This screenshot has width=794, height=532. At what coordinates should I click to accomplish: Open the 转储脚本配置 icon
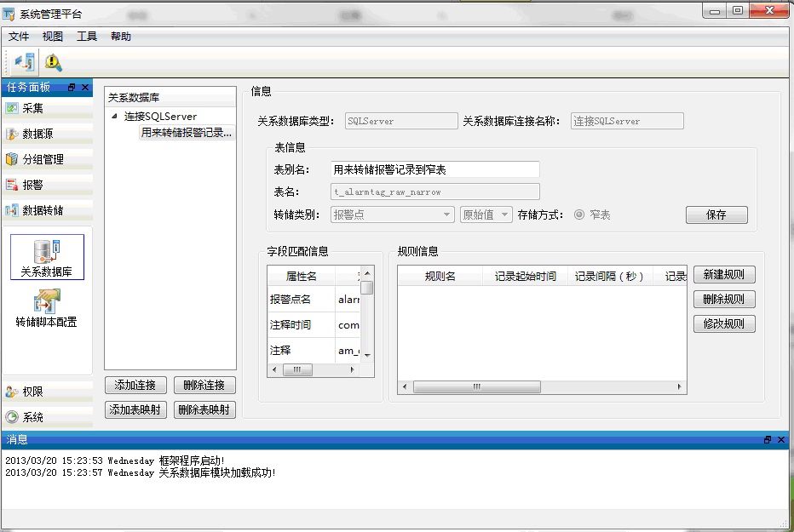[x=47, y=308]
